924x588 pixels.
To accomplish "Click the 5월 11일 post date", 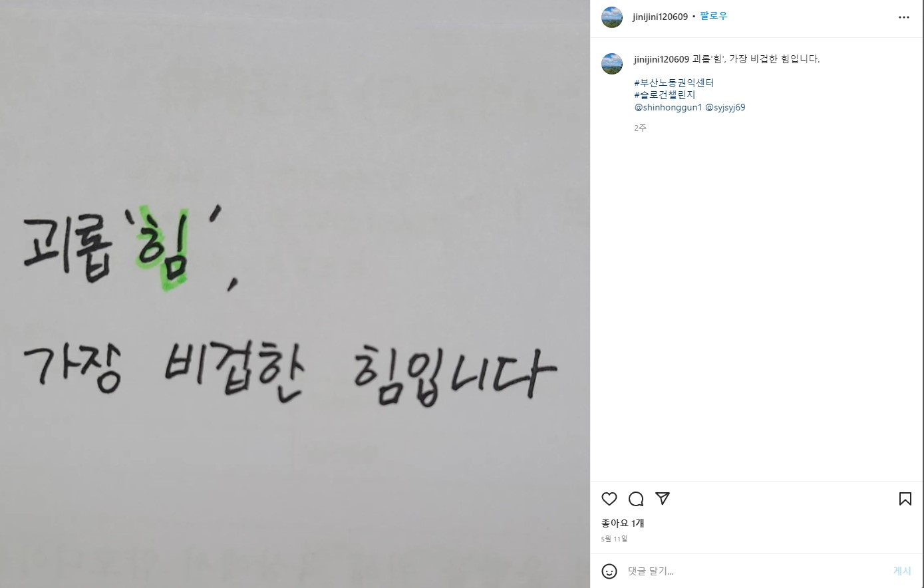I will coord(614,539).
